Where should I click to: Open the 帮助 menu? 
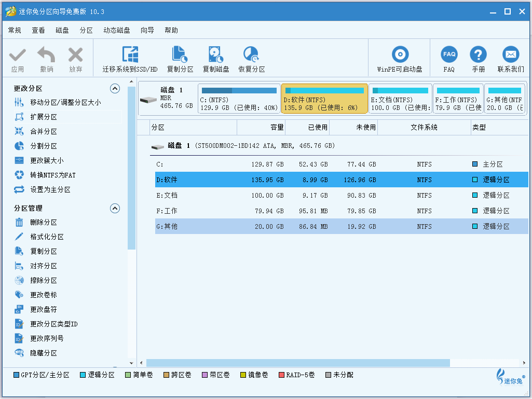(x=171, y=30)
